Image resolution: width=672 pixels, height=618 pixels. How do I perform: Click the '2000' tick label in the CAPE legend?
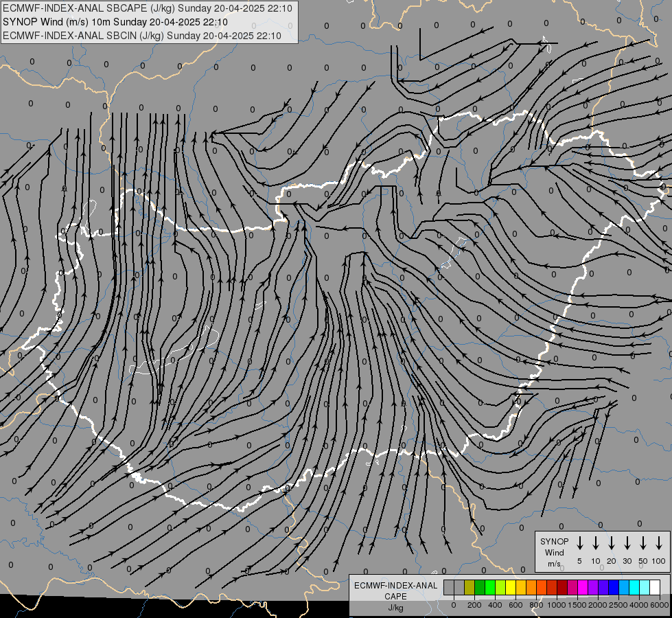(x=598, y=605)
